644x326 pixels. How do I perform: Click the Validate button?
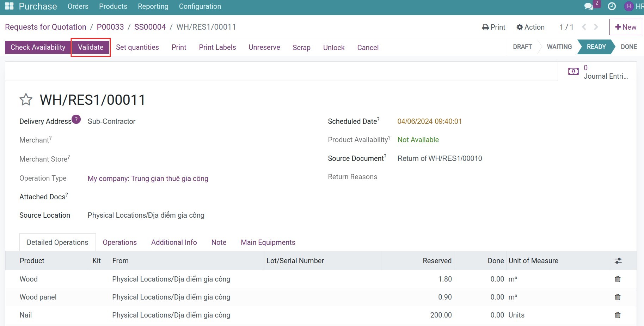91,47
